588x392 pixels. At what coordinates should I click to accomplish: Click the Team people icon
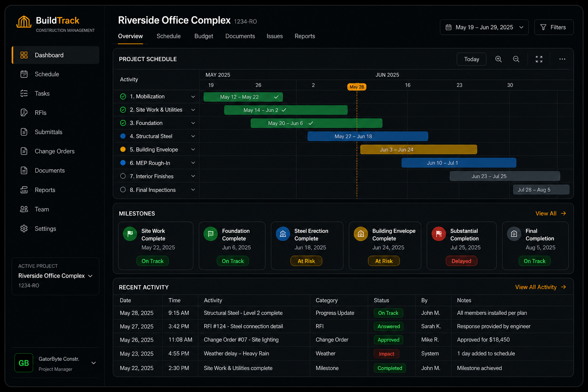[x=24, y=209]
